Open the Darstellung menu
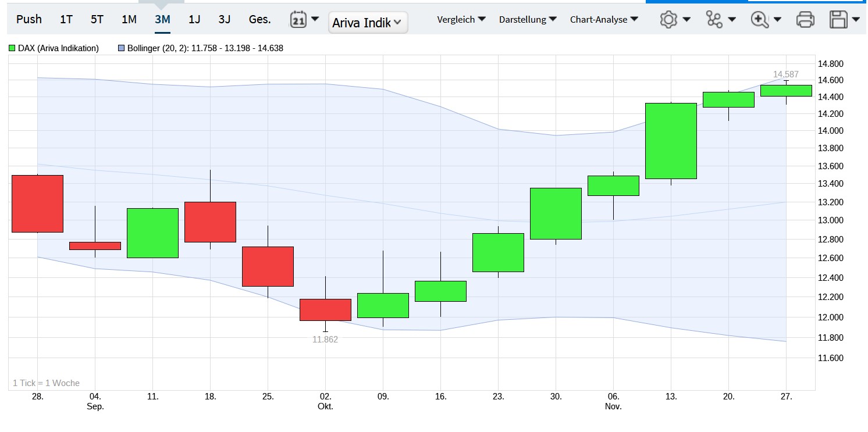 click(528, 19)
